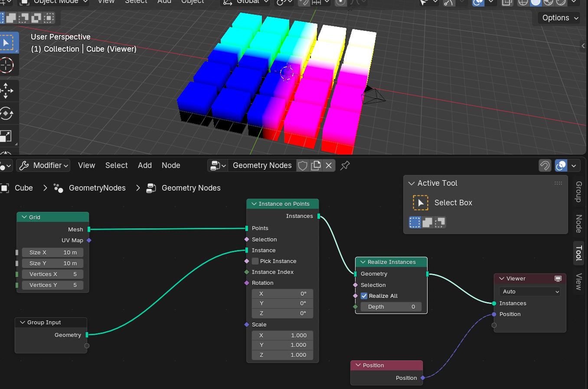Screen dimensions: 588x389
Task: Open the Node menu
Action: 171,165
